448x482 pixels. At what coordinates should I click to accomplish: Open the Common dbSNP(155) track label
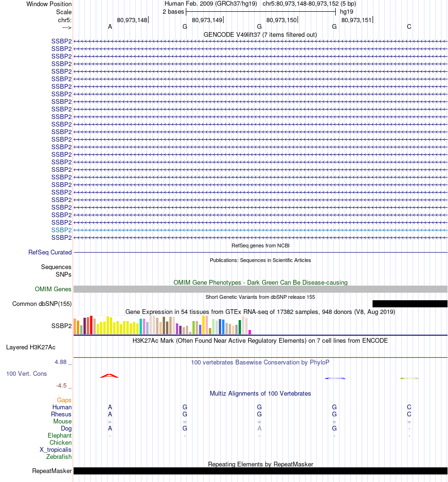[x=42, y=304]
